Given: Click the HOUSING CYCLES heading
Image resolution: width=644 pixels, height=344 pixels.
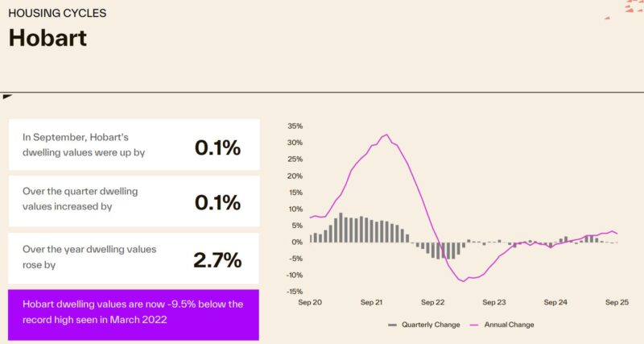Looking at the screenshot, I should tap(57, 14).
